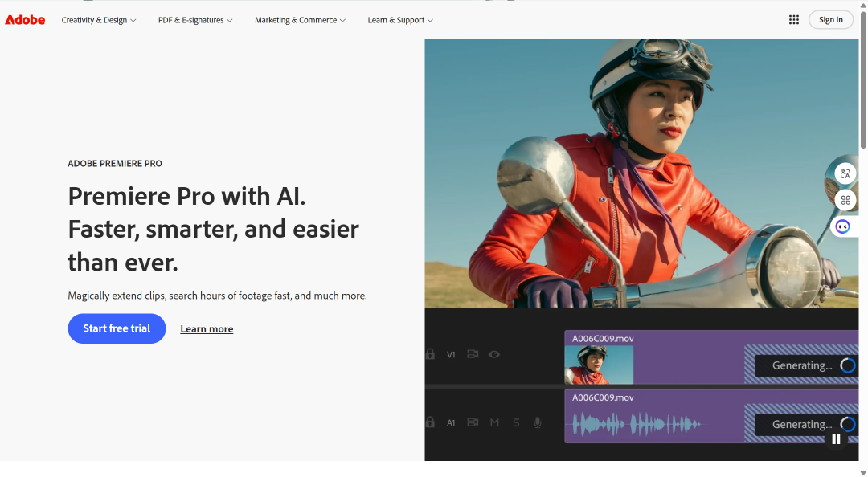This screenshot has width=868, height=477.
Task: Expand Creativity & Design menu
Action: pos(99,20)
